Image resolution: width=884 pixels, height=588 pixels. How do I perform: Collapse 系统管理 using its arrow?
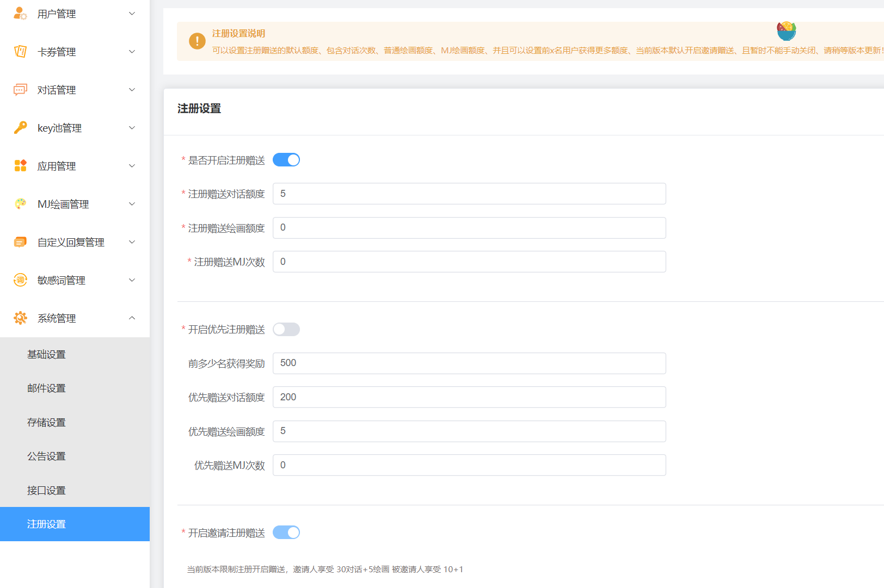coord(132,318)
